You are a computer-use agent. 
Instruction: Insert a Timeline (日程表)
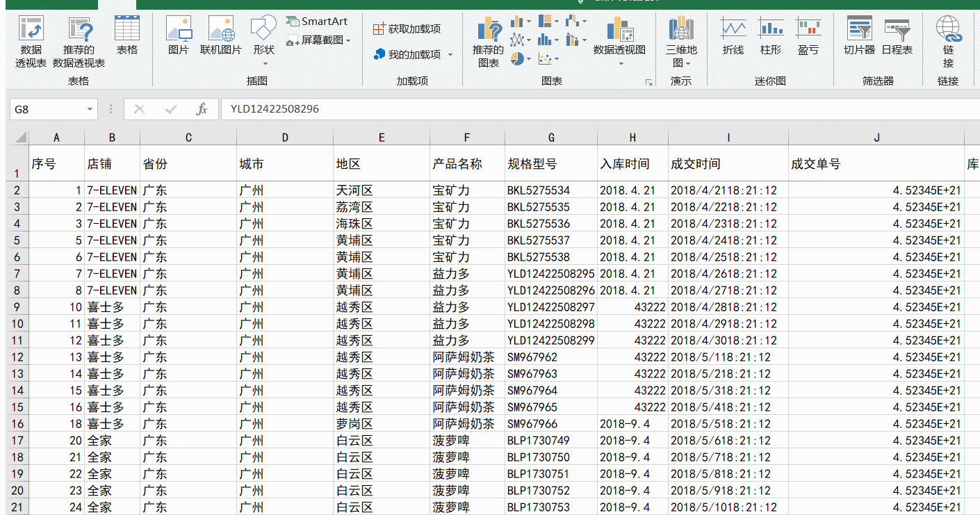pos(897,36)
